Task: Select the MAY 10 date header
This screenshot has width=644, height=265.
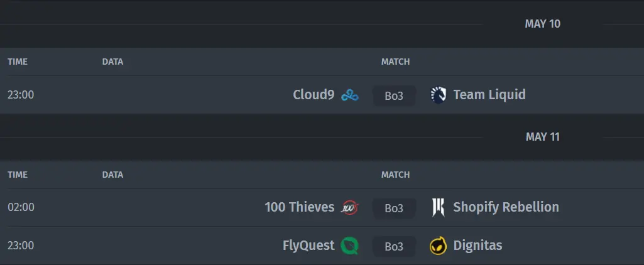Action: coord(542,24)
